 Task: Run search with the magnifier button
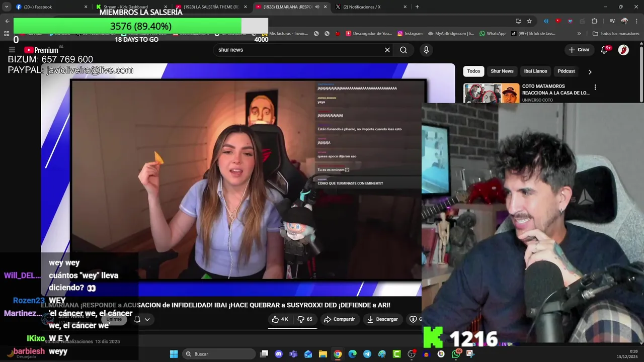pyautogui.click(x=404, y=50)
